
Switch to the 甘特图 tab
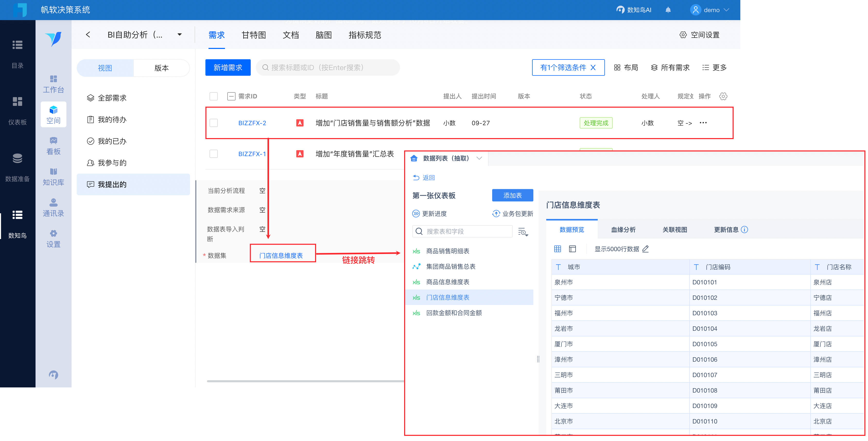[254, 35]
